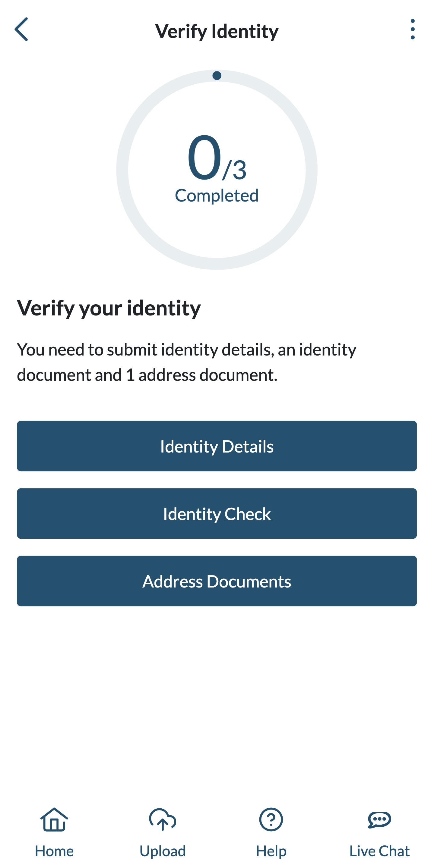The height and width of the screenshot is (868, 434).
Task: Switch to the Home tab label
Action: pos(54,851)
